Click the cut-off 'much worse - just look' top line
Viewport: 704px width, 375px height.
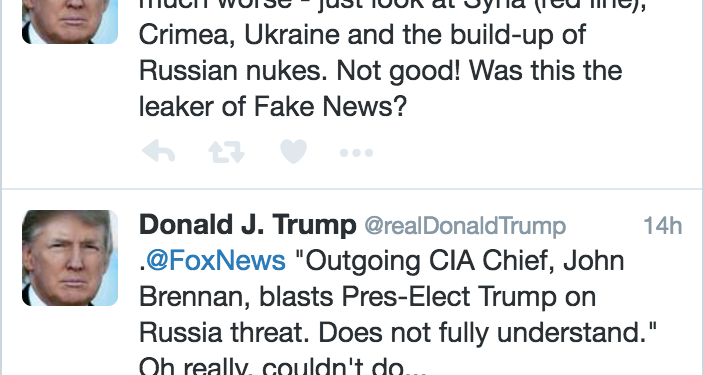[393, 6]
